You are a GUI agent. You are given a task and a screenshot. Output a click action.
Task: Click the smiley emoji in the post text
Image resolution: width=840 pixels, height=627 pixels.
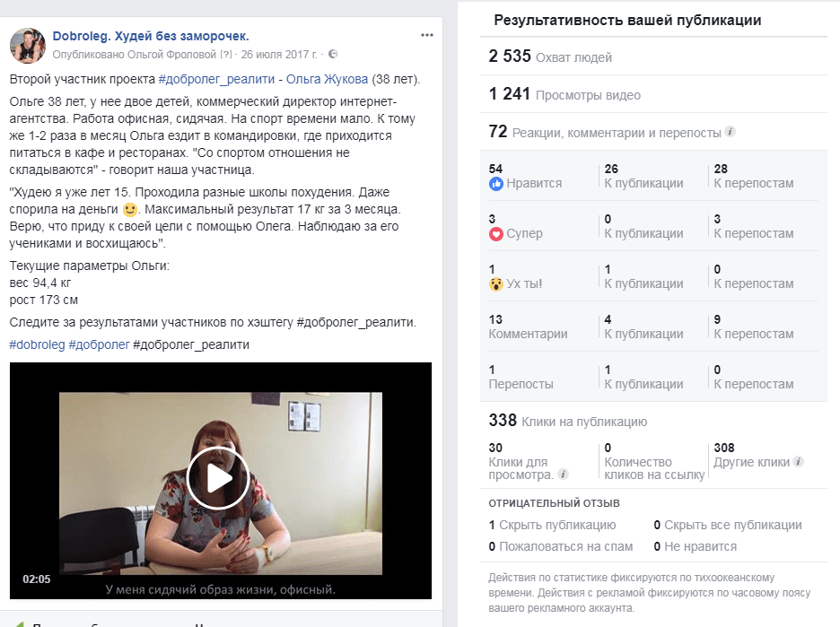tap(129, 209)
